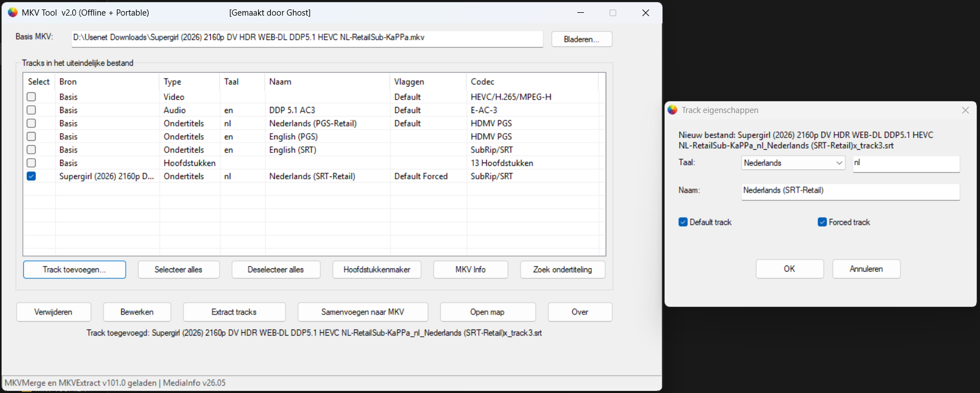Viewport: 980px width, 393px height.
Task: Toggle the Forced track checkbox
Action: point(822,222)
